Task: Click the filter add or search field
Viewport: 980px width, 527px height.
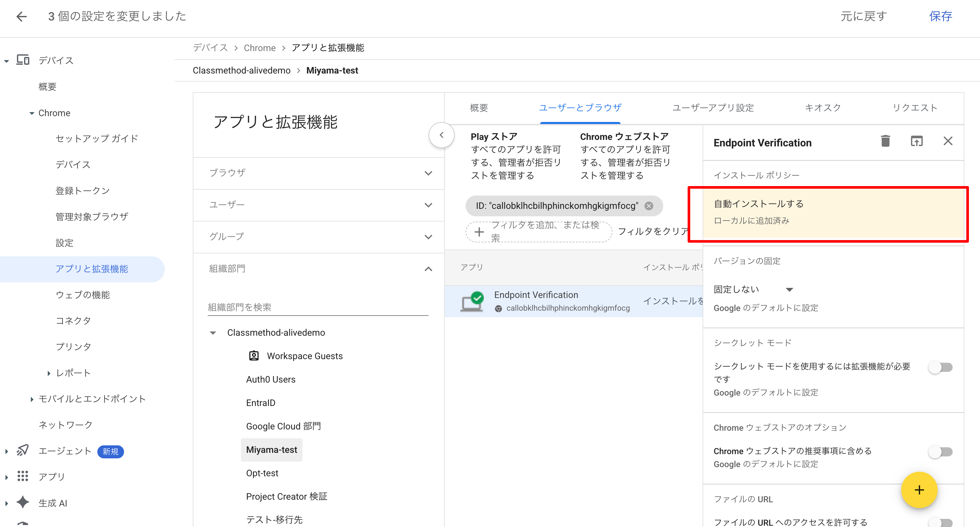Action: (x=539, y=232)
